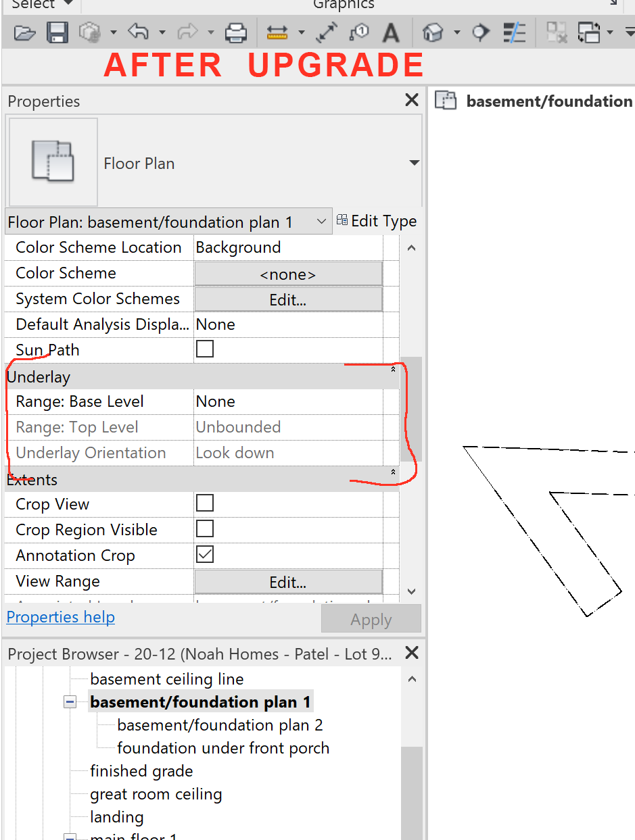Viewport: 635px width, 840px height.
Task: Click the Range: Base Level None field
Action: click(288, 401)
